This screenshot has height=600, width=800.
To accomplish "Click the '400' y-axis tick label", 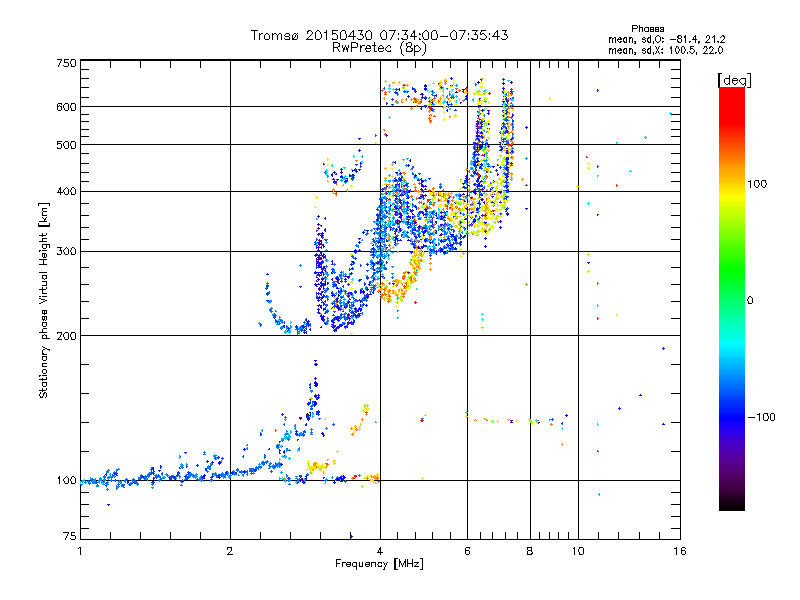I will (x=66, y=191).
